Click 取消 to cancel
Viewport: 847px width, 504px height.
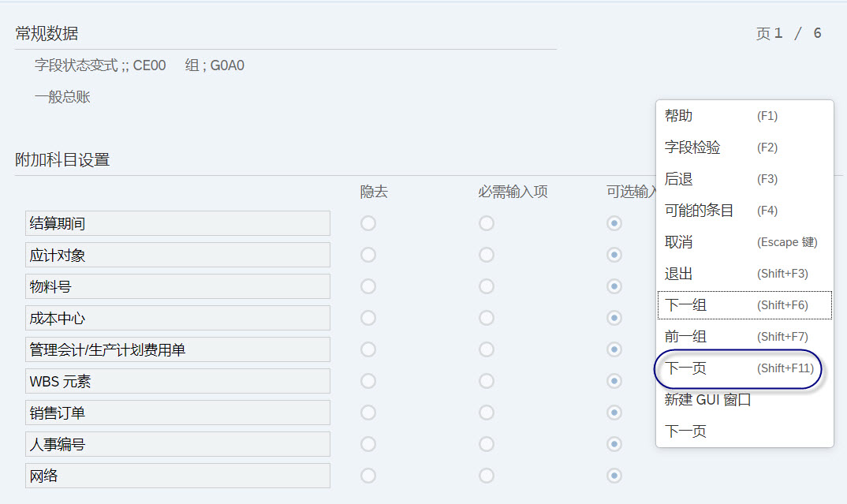[678, 241]
